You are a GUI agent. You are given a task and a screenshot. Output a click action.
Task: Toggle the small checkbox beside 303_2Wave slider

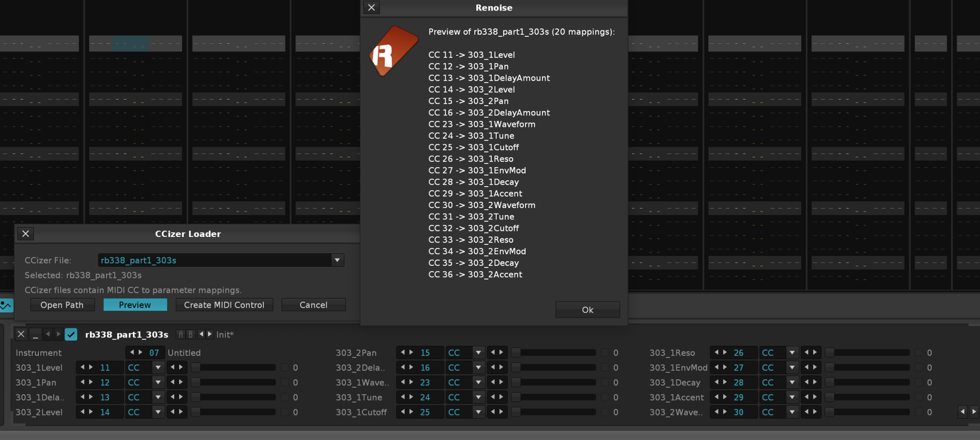click(919, 412)
